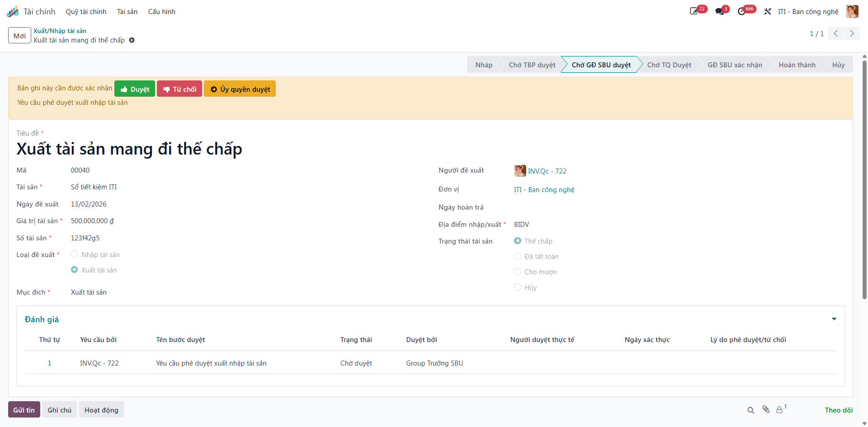Click the Hoạt động button
This screenshot has height=427, width=868.
click(x=101, y=410)
